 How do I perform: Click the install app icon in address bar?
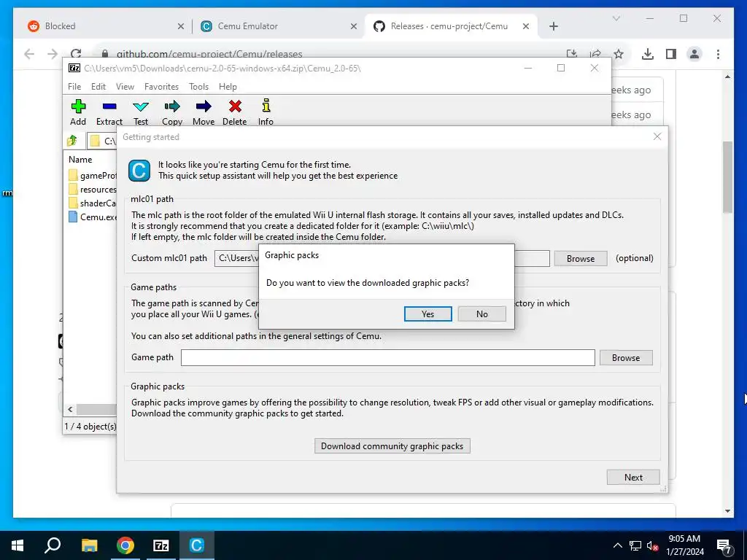tap(572, 54)
